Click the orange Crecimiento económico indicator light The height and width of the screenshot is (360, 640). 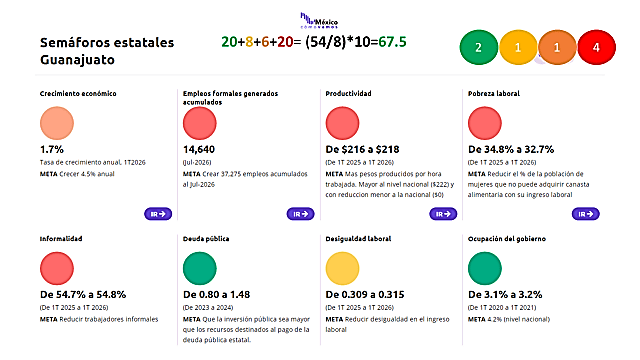(x=57, y=123)
